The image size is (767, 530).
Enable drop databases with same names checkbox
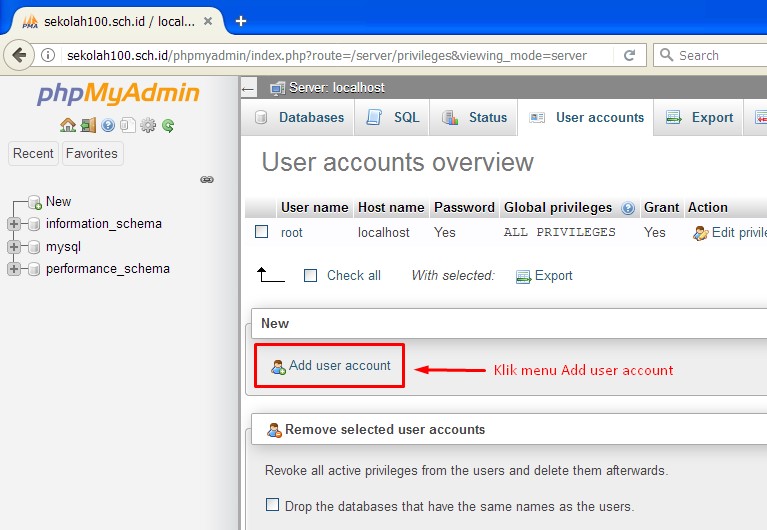coord(272,506)
